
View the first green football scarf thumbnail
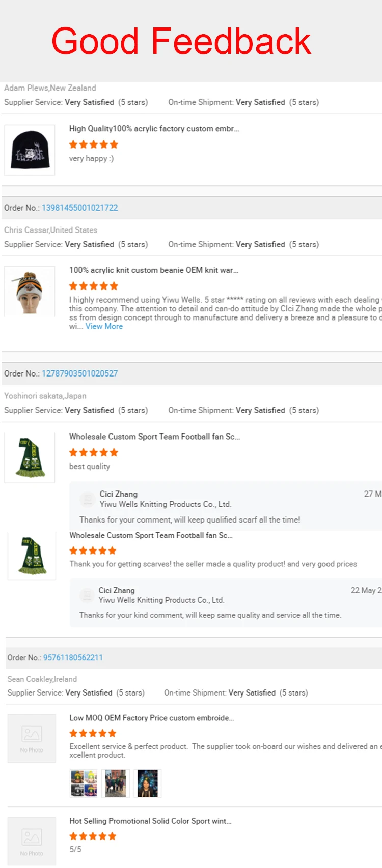coord(30,457)
